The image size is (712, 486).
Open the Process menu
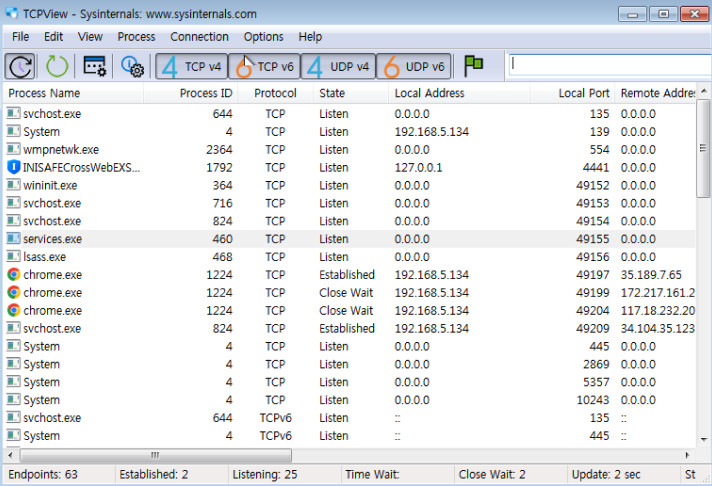pos(136,37)
